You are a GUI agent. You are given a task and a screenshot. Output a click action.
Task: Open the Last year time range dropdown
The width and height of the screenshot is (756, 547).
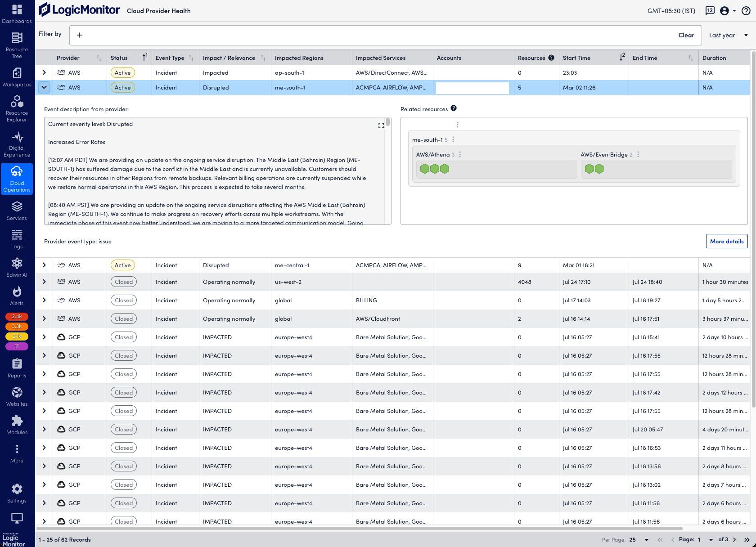tap(728, 35)
